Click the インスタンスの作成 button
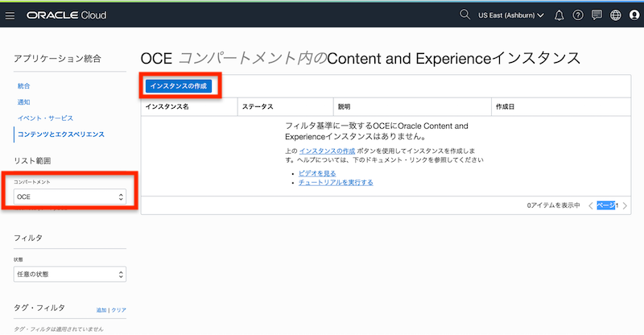The width and height of the screenshot is (644, 335). point(179,85)
